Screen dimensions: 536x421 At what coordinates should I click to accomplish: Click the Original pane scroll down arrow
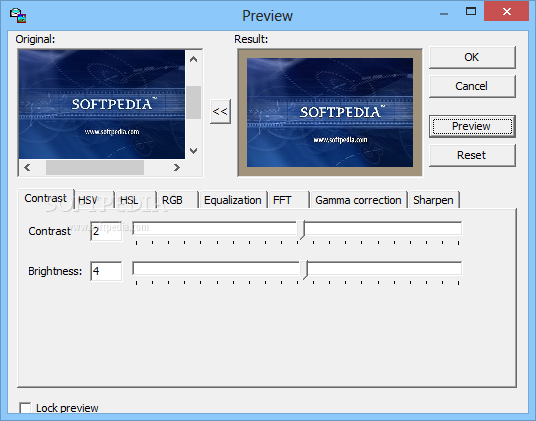(x=193, y=151)
